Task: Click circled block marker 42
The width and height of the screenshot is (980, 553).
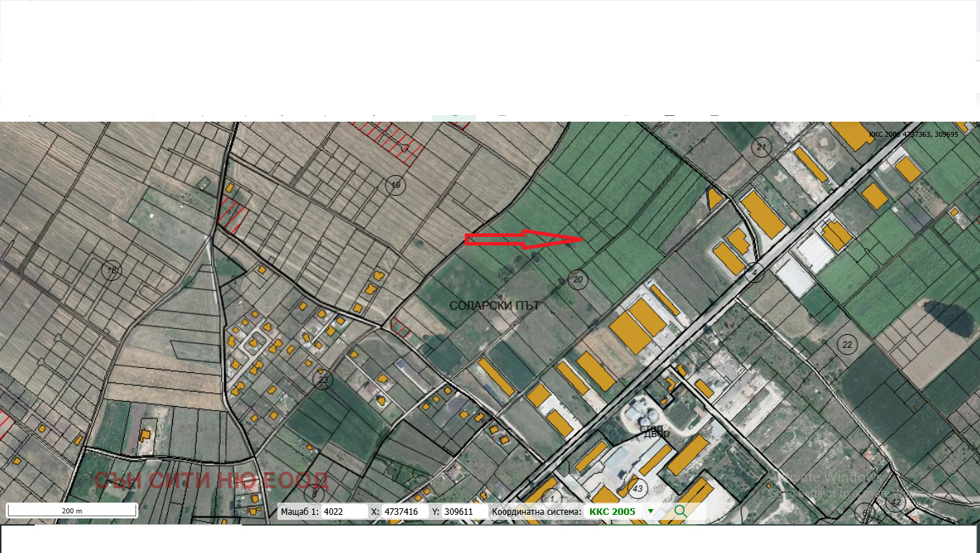Action: (x=895, y=502)
